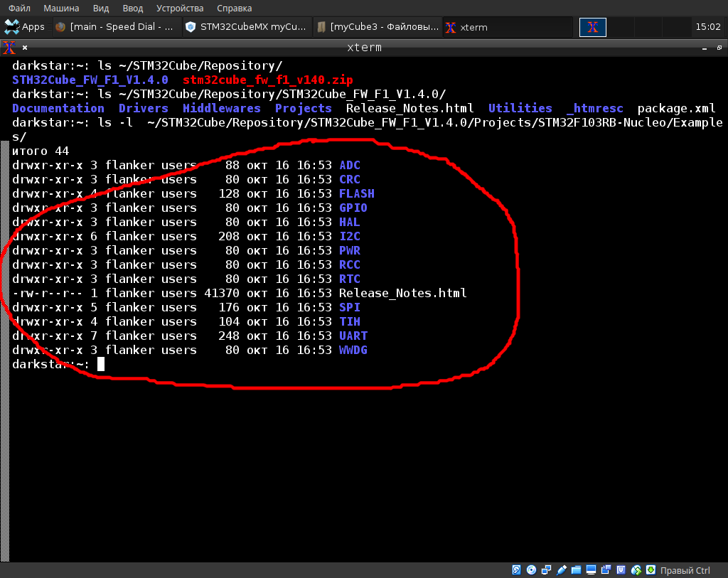Viewport: 728px width, 578px height.
Task: Click the highlighted workspace X thumbnail
Action: [x=593, y=27]
